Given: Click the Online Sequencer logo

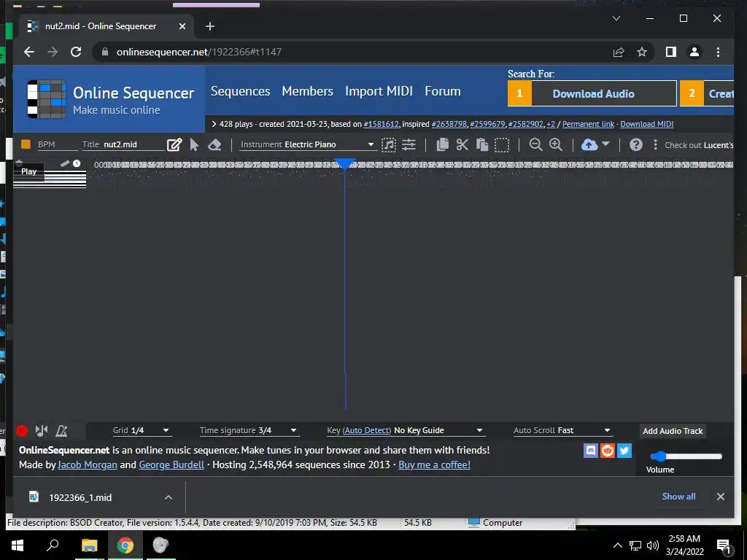Looking at the screenshot, I should [110, 99].
